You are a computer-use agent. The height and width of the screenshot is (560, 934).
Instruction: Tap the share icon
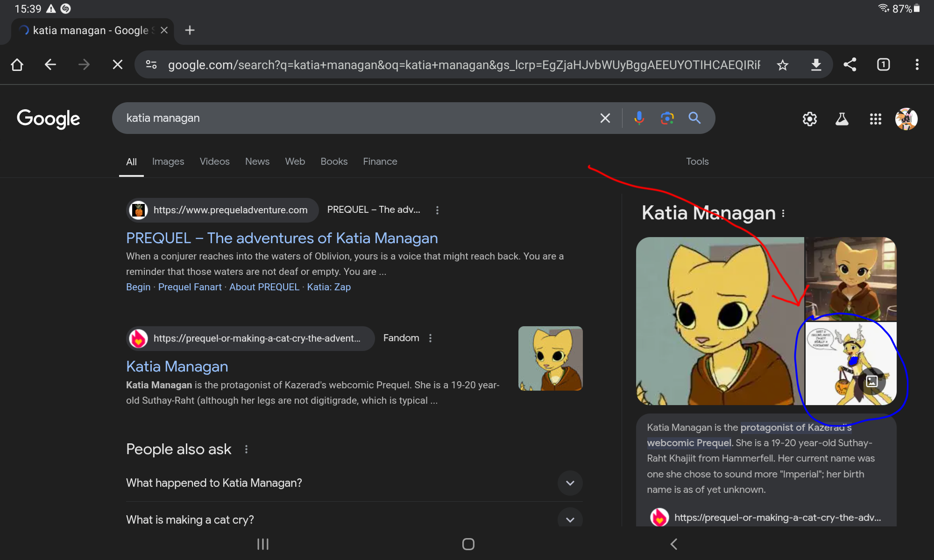tap(850, 64)
